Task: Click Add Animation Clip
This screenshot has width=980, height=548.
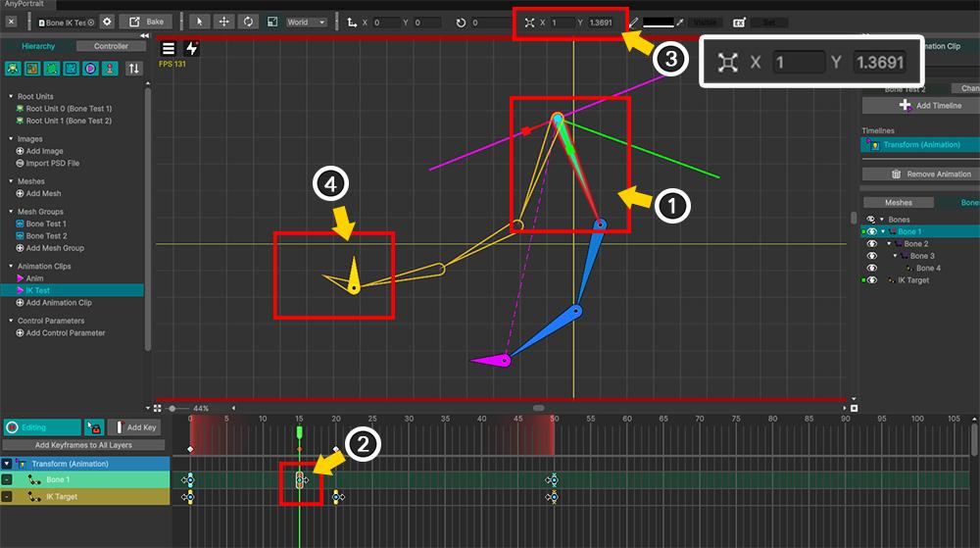Action: coord(59,303)
